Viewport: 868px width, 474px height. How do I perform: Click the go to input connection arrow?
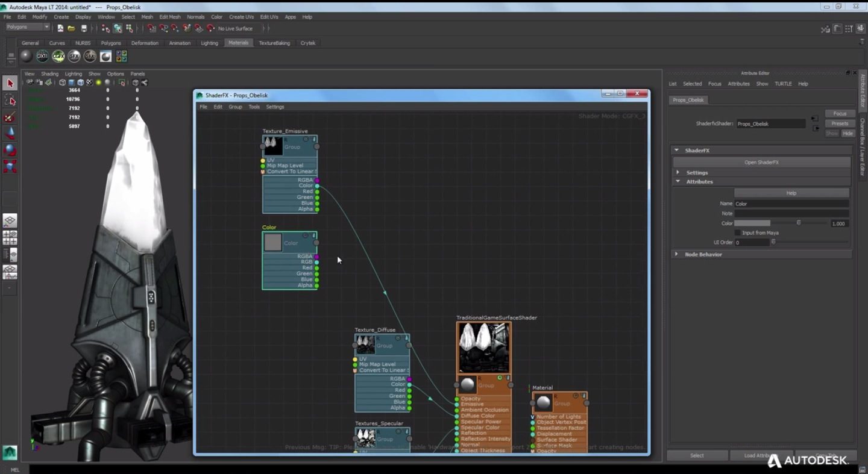tap(814, 119)
